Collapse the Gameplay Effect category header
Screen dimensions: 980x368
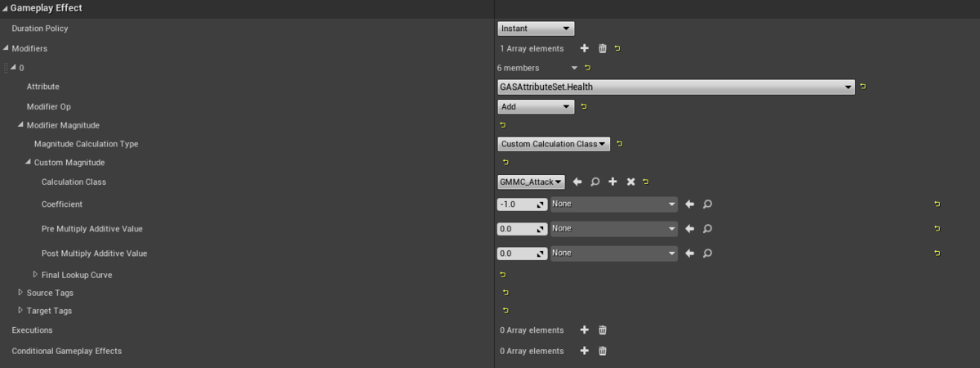pos(6,7)
